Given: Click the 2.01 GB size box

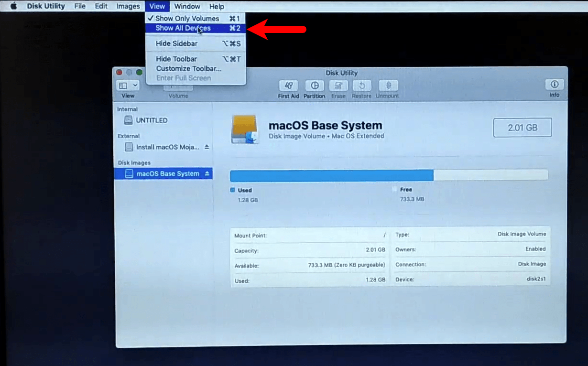Looking at the screenshot, I should pyautogui.click(x=523, y=128).
